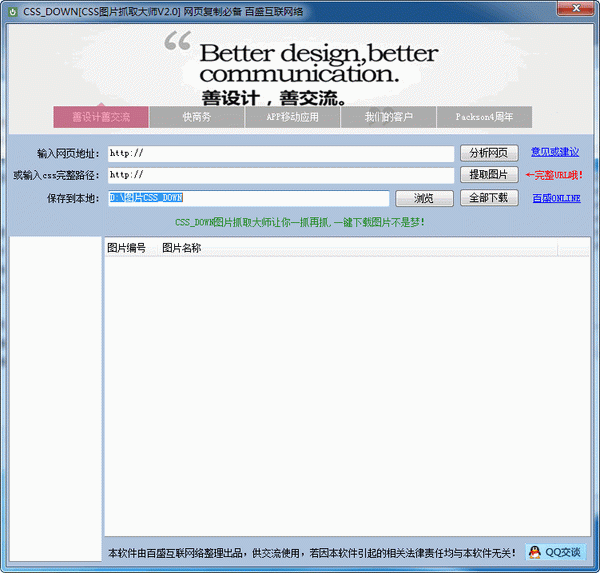Screen dimensions: 600x573
Task: Select the 善设计善交流 banner tab
Action: click(x=101, y=117)
